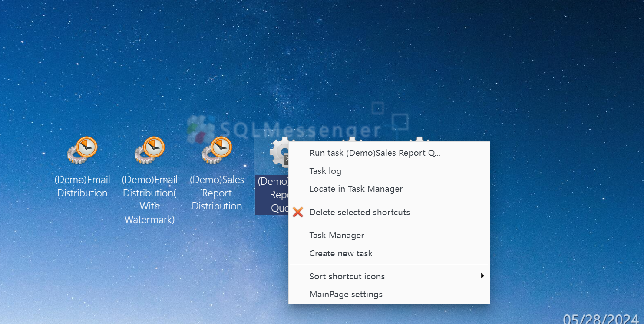
Task: Choose Locate in Task Manager
Action: [x=389, y=189]
